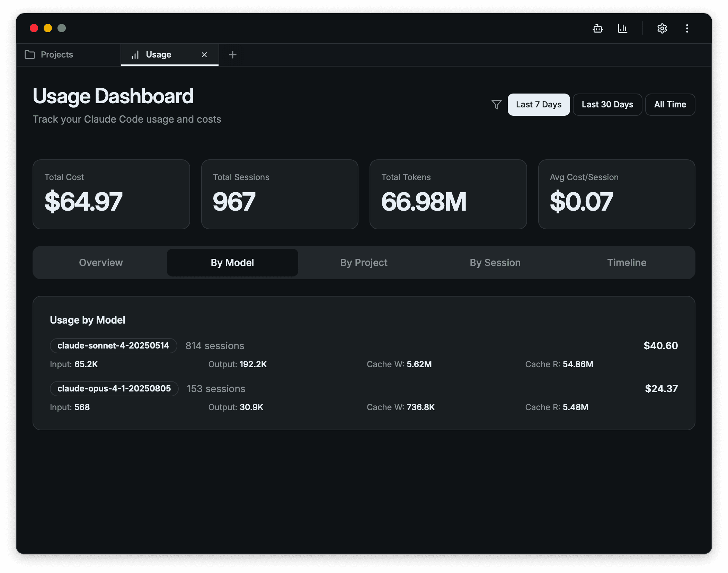The image size is (728, 573).
Task: Switch to the Overview tab
Action: [101, 263]
